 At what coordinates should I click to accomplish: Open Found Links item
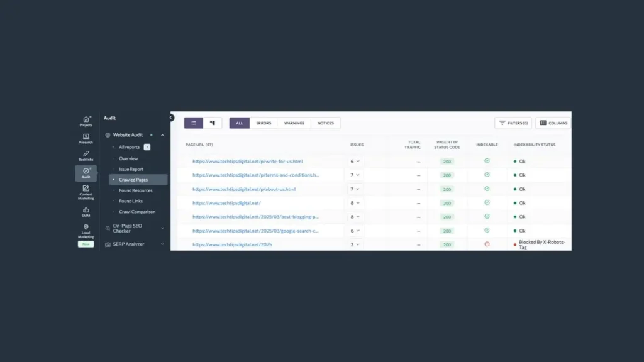click(x=131, y=201)
